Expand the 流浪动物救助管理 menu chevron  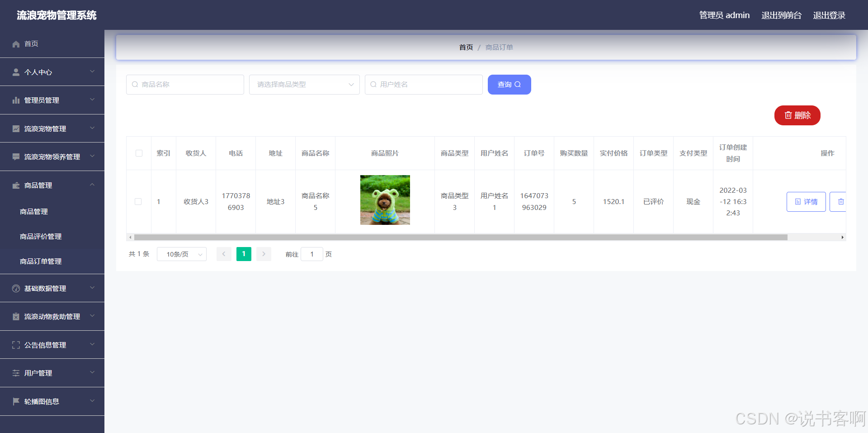pyautogui.click(x=92, y=316)
